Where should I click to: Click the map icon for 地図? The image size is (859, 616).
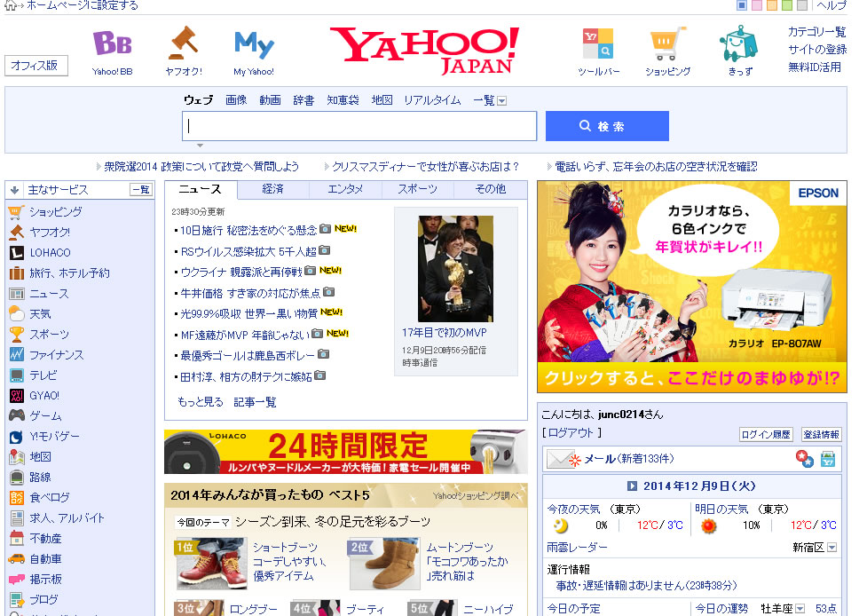point(17,456)
